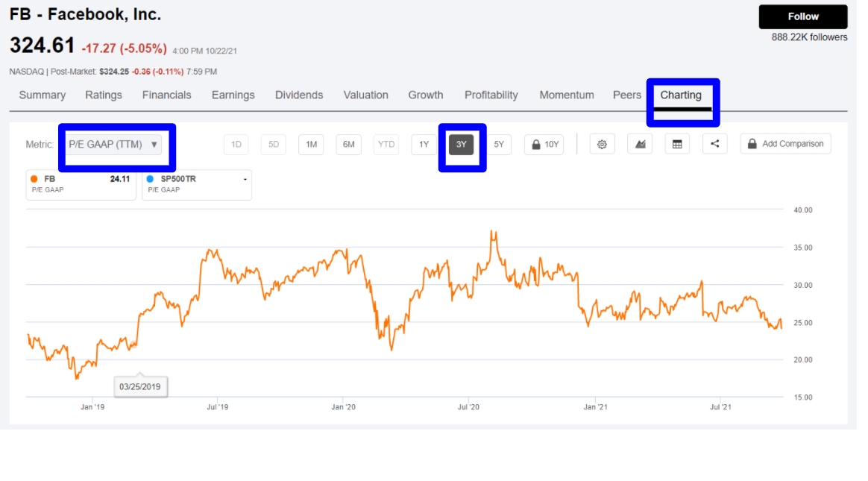This screenshot has height=481, width=868.
Task: Open the Summary tab
Action: pyautogui.click(x=42, y=95)
